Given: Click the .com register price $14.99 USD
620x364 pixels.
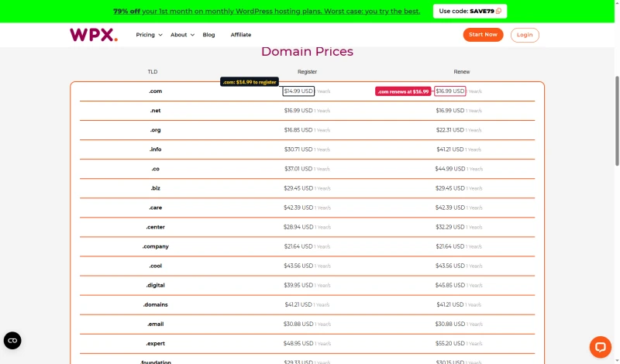Looking at the screenshot, I should click(298, 91).
